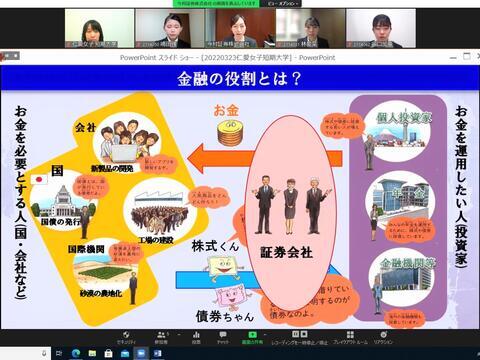
Task: Switch to Word from the taskbar
Action: pyautogui.click(x=158, y=353)
